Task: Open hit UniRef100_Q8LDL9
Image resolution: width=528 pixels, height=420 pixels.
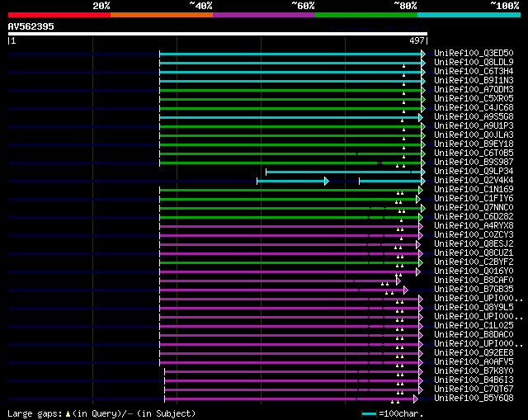Action: point(474,62)
